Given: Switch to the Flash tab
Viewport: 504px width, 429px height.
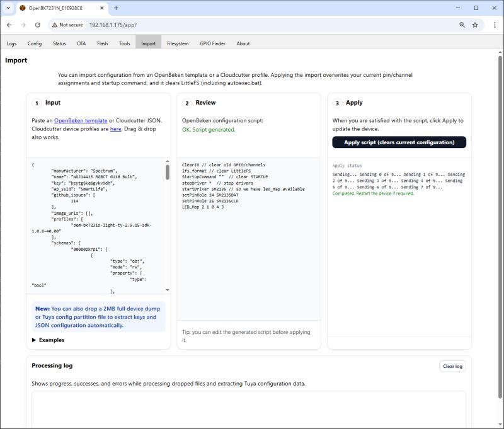Looking at the screenshot, I should (x=102, y=43).
